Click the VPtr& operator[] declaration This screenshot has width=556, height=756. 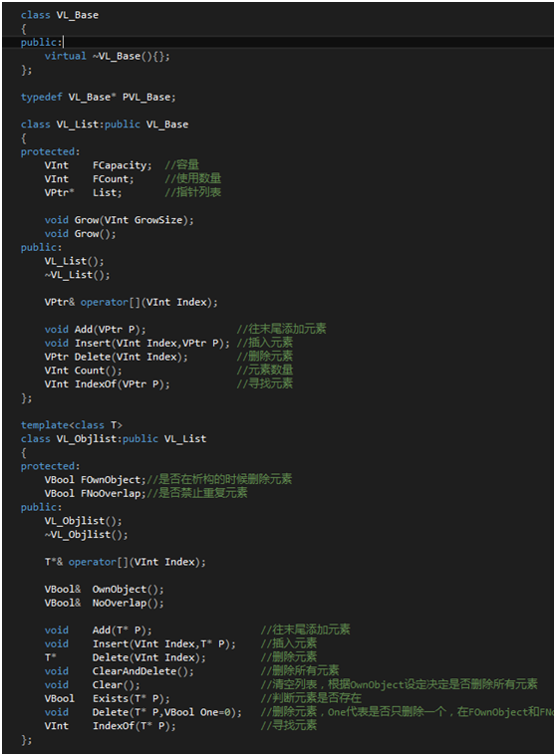[x=131, y=303]
